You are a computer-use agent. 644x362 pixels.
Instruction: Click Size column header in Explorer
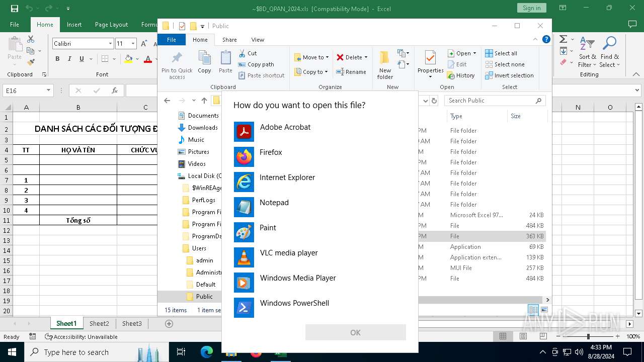tap(527, 116)
